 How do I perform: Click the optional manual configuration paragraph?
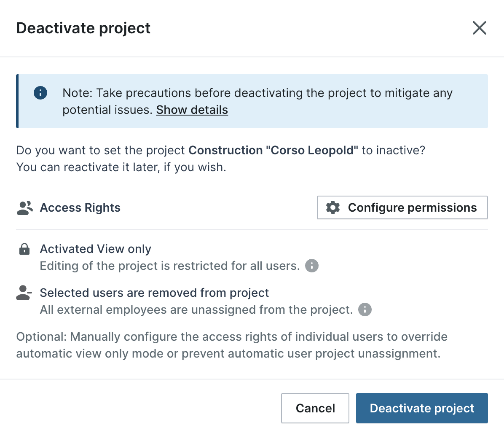[231, 345]
